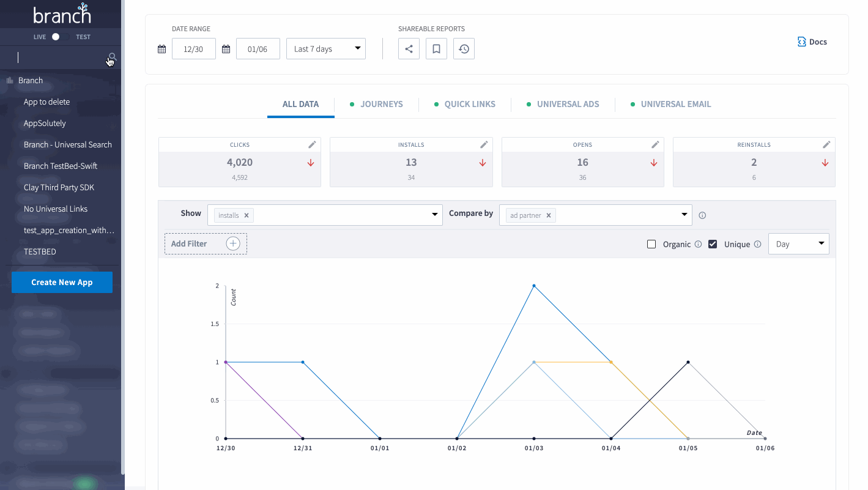The image size is (868, 490).
Task: Click the search magnifier icon in sidebar
Action: 112,58
